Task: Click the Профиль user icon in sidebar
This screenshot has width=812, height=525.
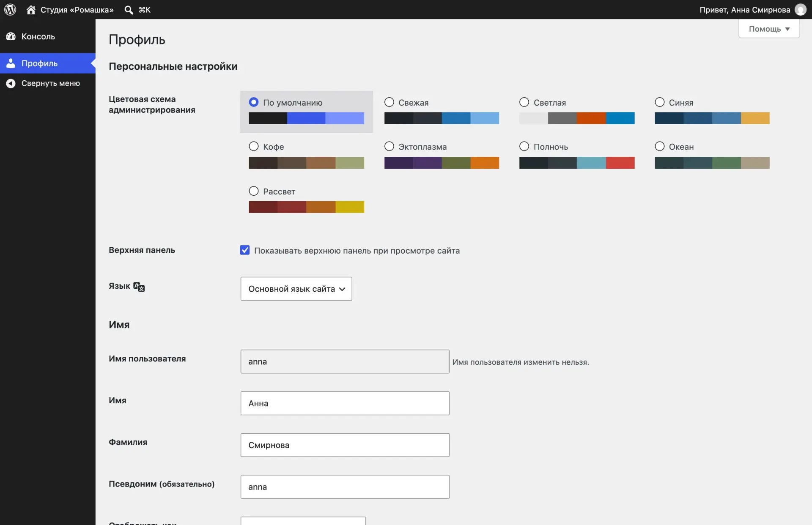Action: [x=11, y=63]
